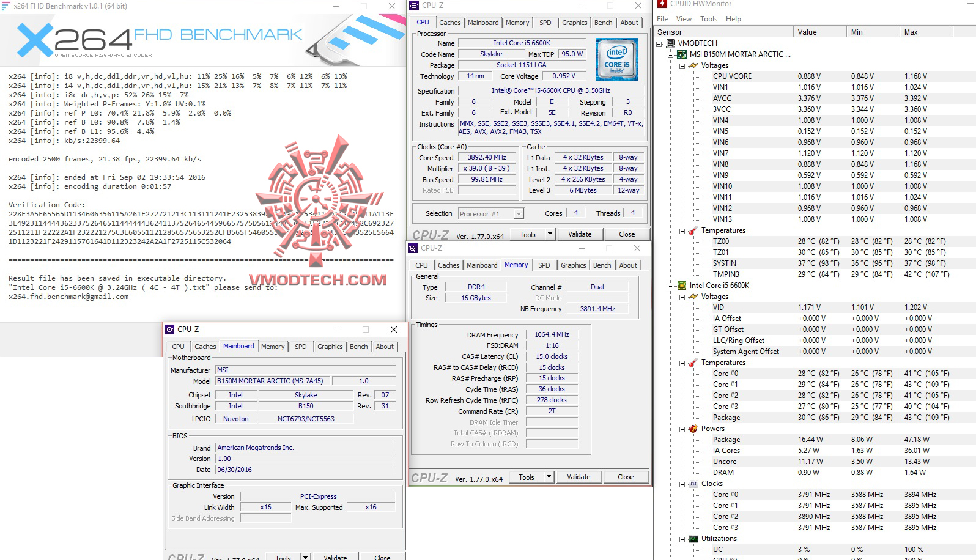
Task: Click the CPU Temperatures thermometer icon
Action: click(x=693, y=363)
